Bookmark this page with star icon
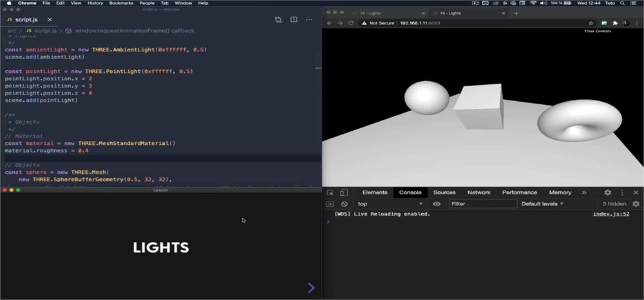 (591, 23)
